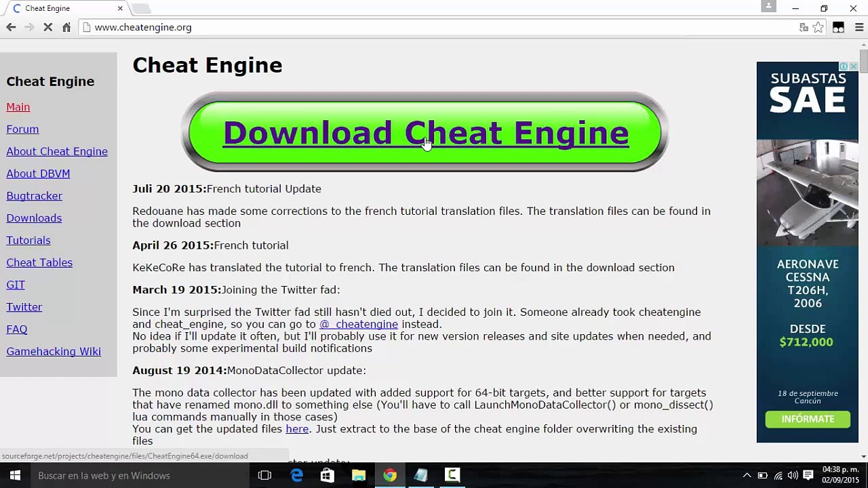This screenshot has width=868, height=488.
Task: Click the 'Juli 20 2015:' news date
Action: 170,189
